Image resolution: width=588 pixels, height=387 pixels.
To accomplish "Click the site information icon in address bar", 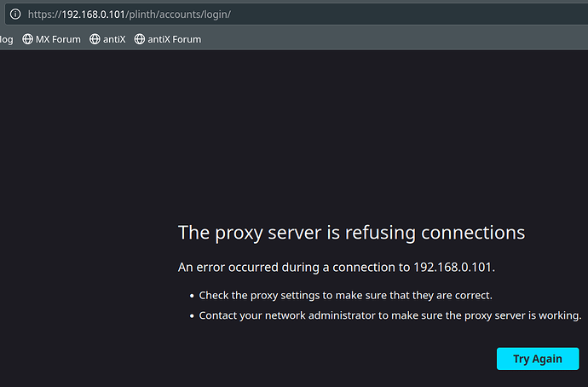I will 15,15.
